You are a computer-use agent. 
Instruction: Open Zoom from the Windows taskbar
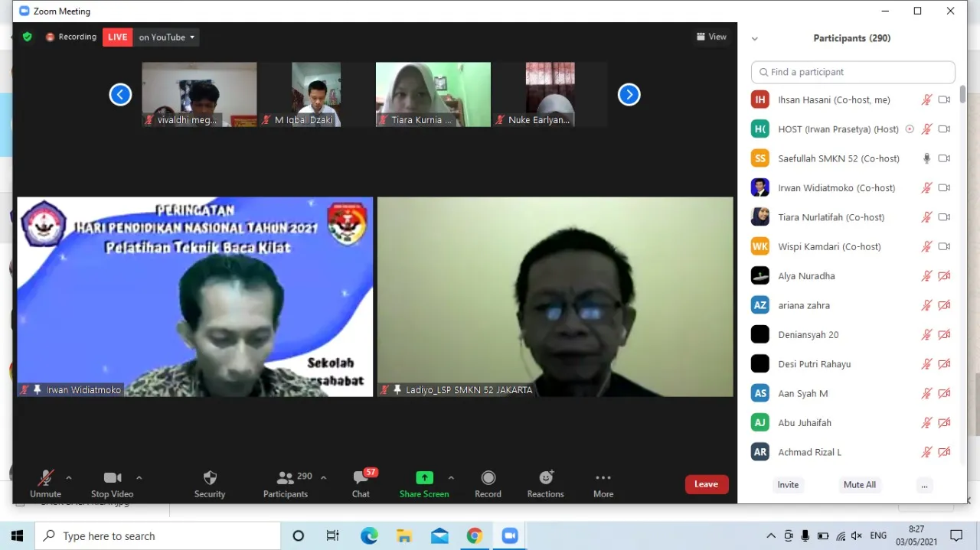510,536
